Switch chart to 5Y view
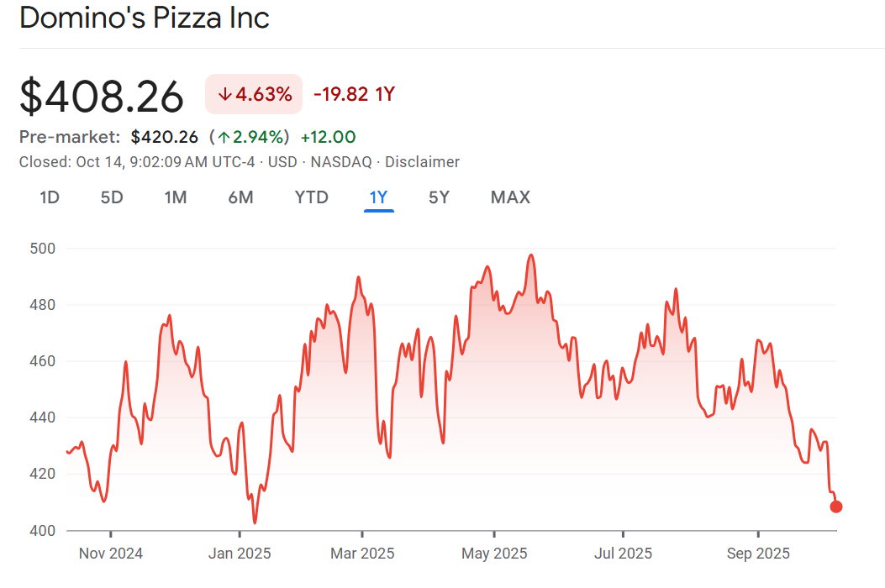 click(x=439, y=197)
